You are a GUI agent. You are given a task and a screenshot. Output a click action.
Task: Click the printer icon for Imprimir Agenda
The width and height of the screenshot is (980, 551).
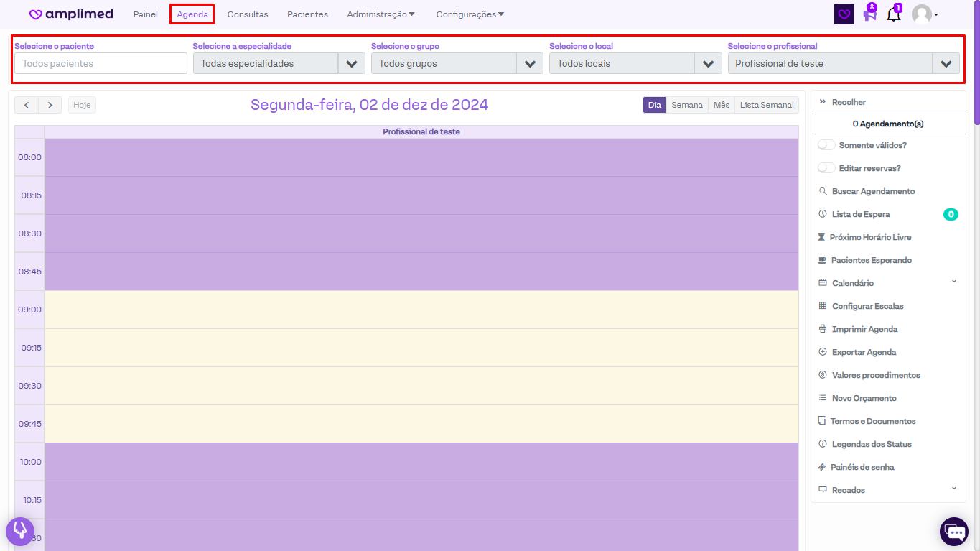pyautogui.click(x=823, y=329)
